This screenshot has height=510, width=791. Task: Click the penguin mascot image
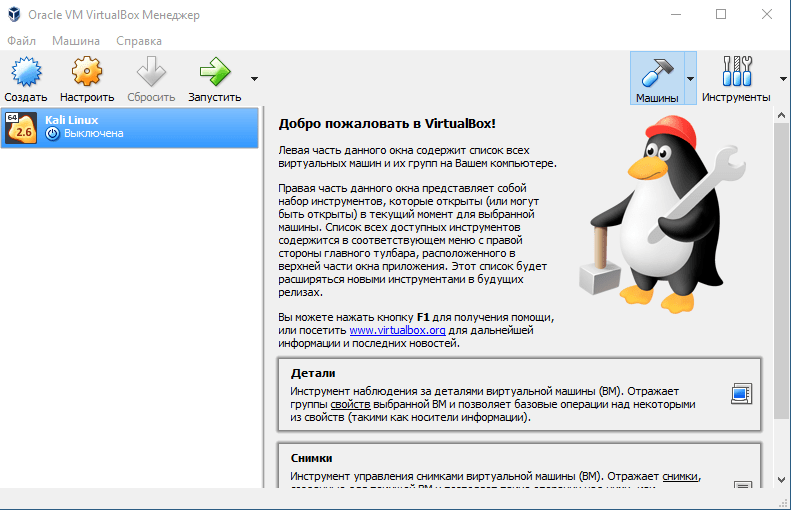tap(662, 214)
